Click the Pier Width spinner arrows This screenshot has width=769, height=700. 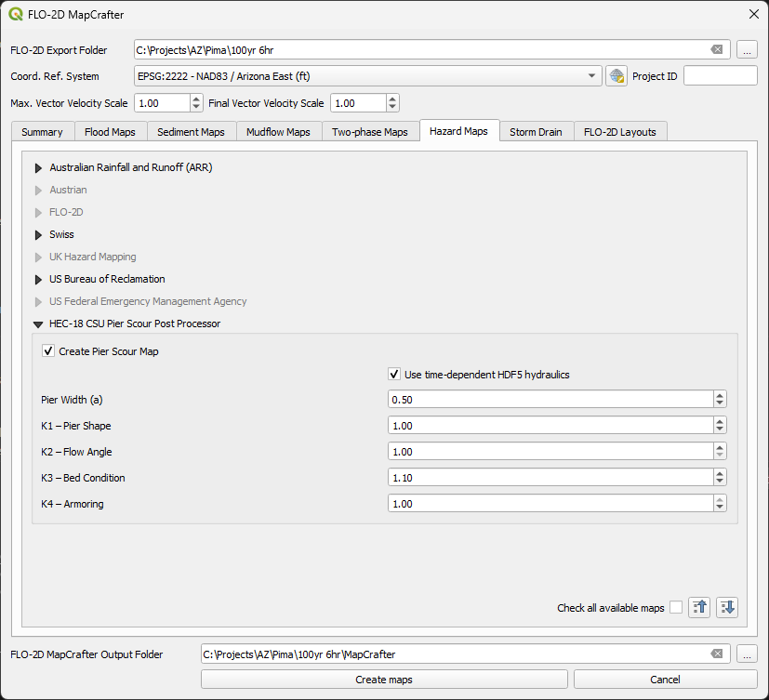tap(719, 400)
